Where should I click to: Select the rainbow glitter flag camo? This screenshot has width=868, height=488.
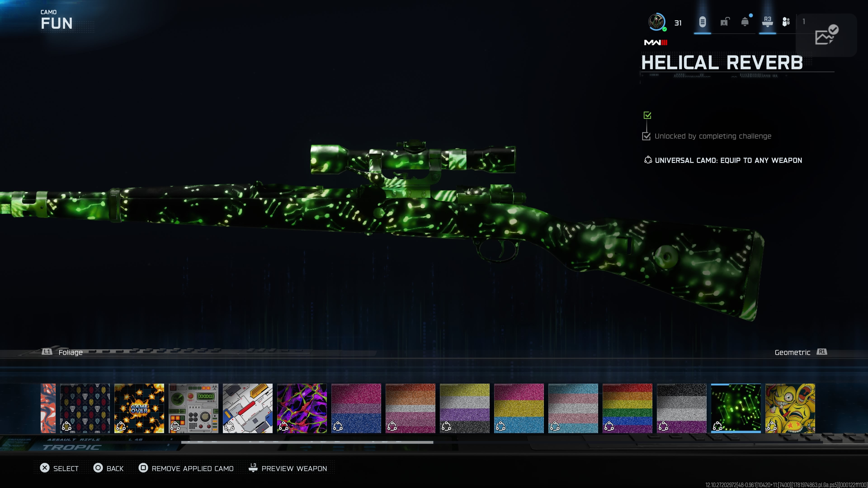pos(627,408)
